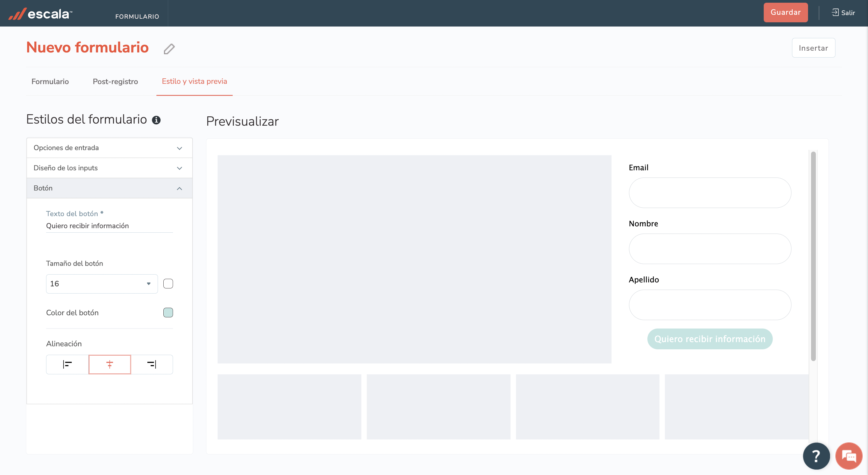The width and height of the screenshot is (868, 475).
Task: Collapse the Botón section
Action: click(109, 188)
